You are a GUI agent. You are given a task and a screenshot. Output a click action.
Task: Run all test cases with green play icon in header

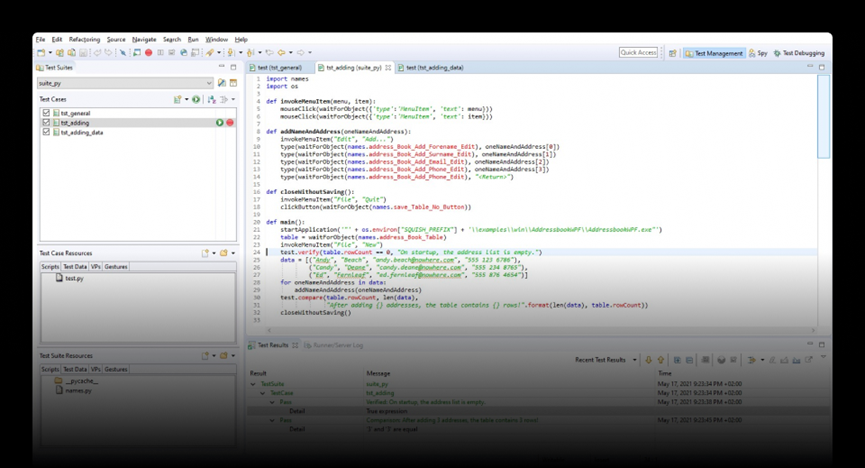[196, 99]
